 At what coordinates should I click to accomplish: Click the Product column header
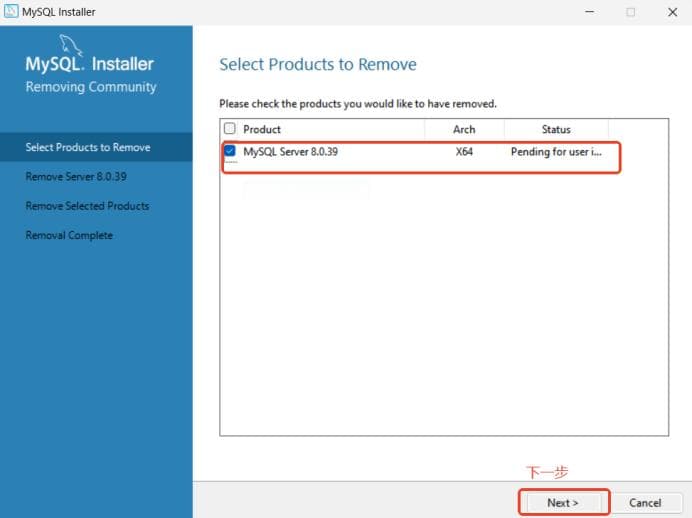[262, 129]
